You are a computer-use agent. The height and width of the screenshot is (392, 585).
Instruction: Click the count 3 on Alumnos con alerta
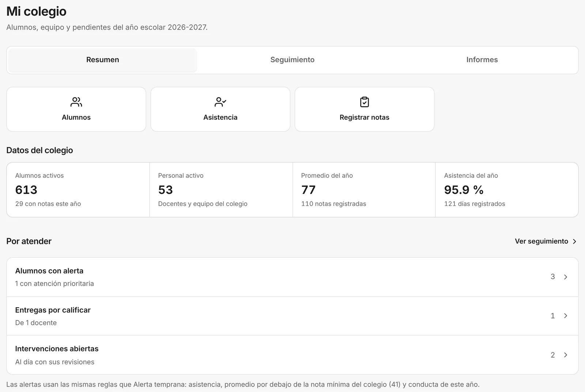[x=553, y=277]
